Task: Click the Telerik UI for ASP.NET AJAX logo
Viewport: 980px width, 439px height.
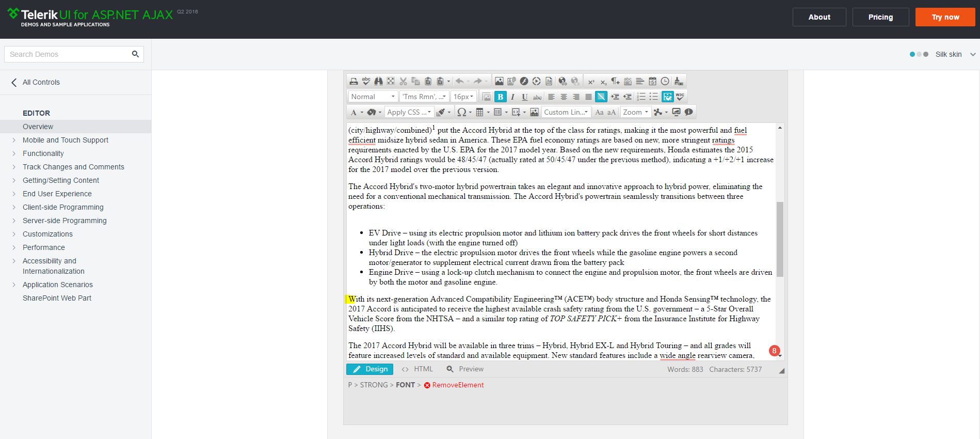Action: (x=90, y=17)
